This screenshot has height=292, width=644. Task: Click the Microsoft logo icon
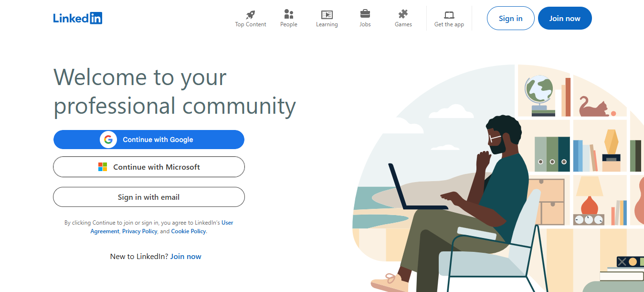pos(103,167)
